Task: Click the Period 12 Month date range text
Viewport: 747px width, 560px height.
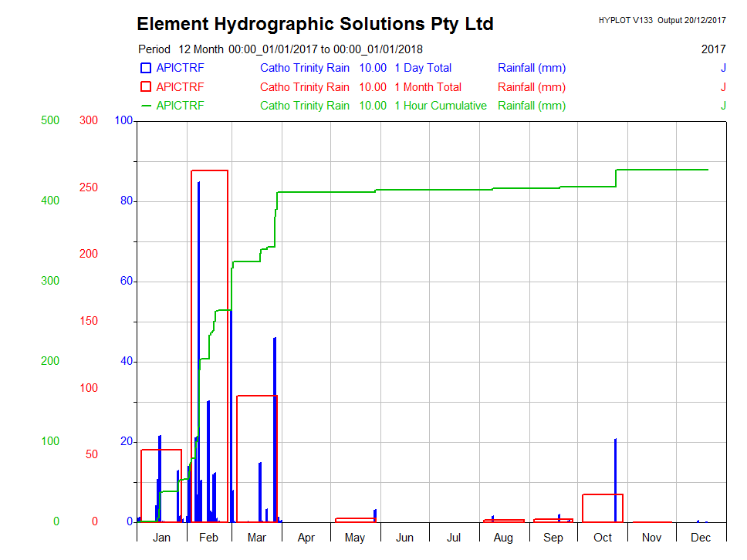Action: point(280,49)
